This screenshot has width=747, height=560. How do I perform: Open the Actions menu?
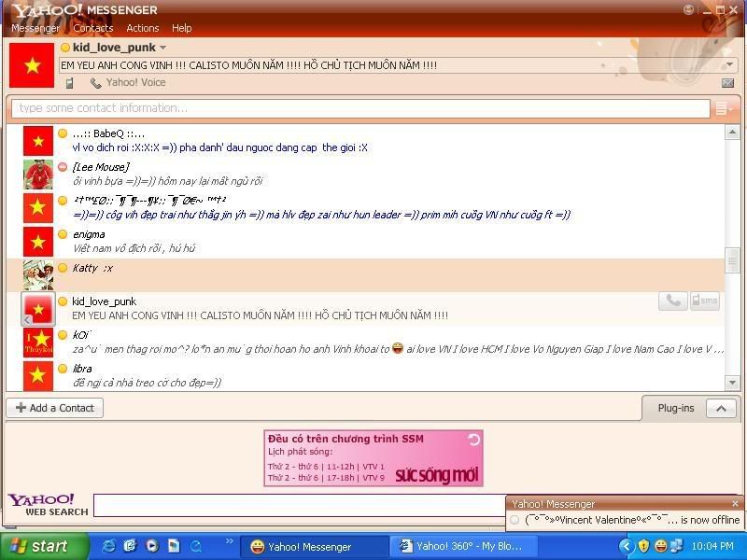[143, 28]
